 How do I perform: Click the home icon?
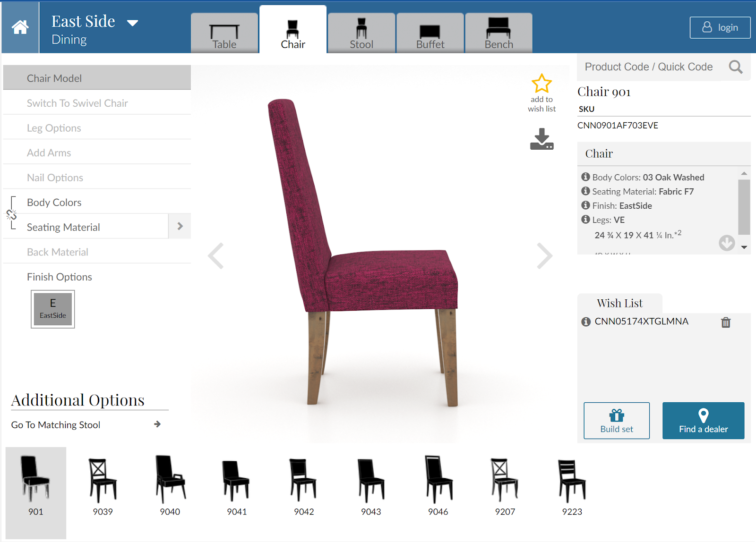(20, 27)
